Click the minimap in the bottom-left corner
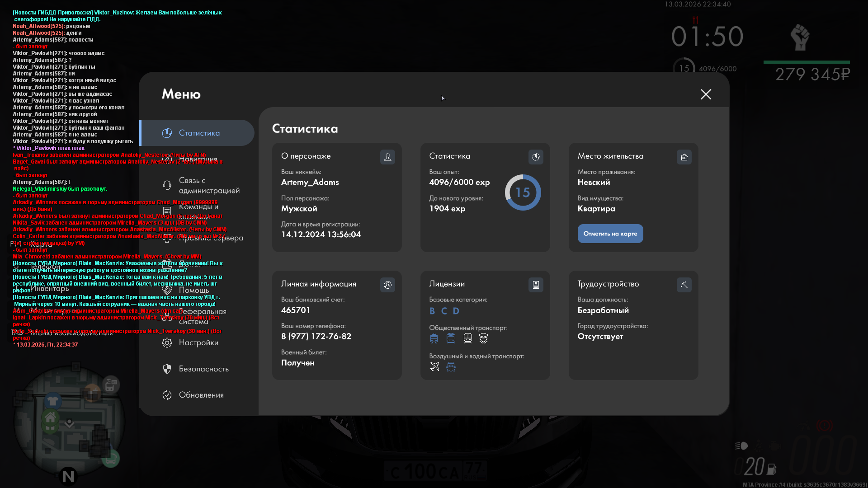 coord(68,420)
